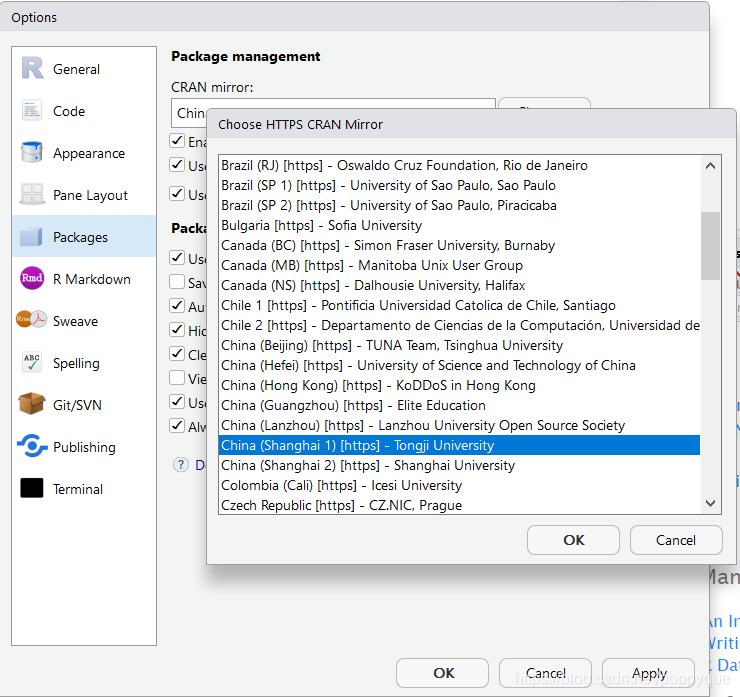Click Cancel in the Options dialog
The image size is (740, 697).
[x=545, y=673]
